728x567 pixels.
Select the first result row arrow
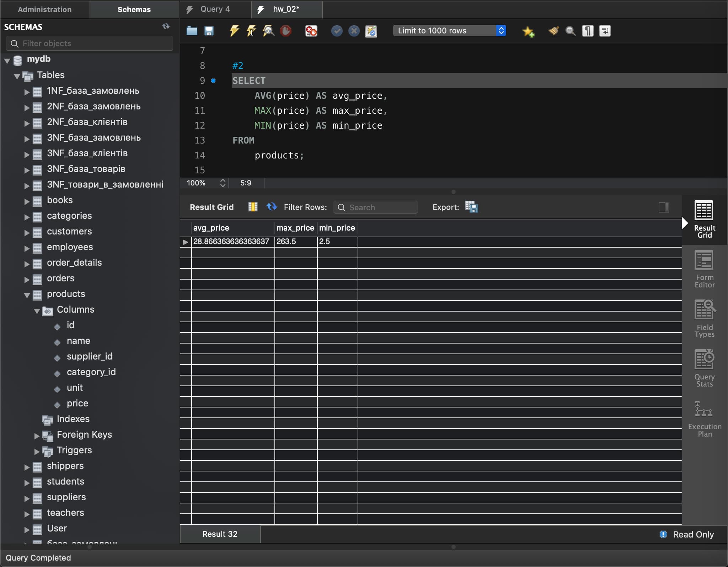pos(185,242)
